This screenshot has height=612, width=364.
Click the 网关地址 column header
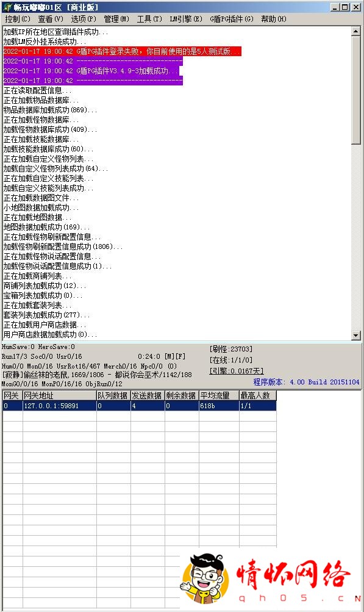tap(60, 395)
